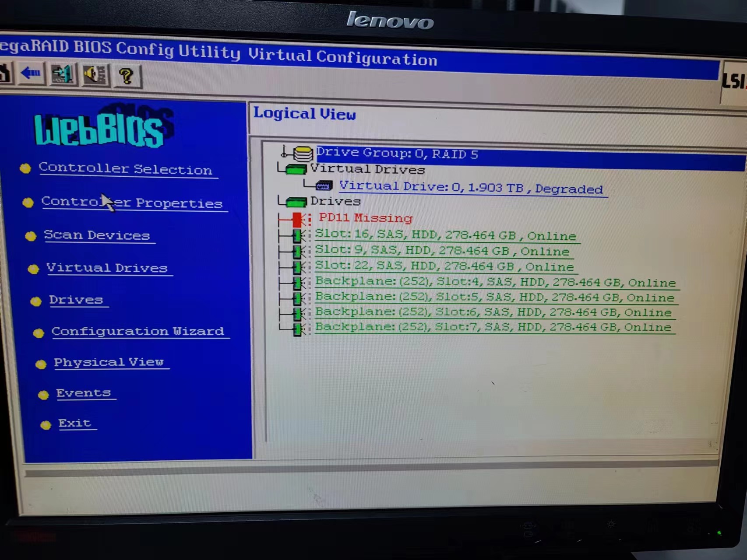Image resolution: width=747 pixels, height=560 pixels.
Task: Click the drive icon for Backplane Slot 4
Action: coord(300,283)
